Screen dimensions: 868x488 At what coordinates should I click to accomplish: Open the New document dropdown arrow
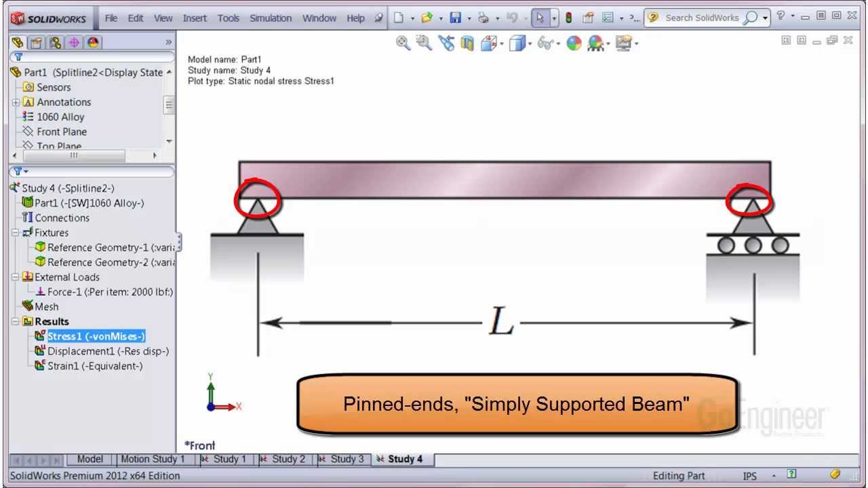[x=412, y=18]
